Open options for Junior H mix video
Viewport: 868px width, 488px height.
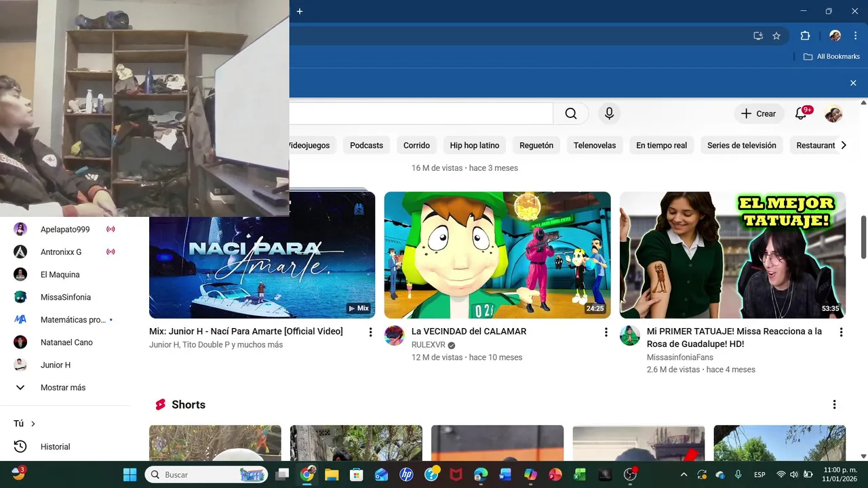(x=370, y=332)
